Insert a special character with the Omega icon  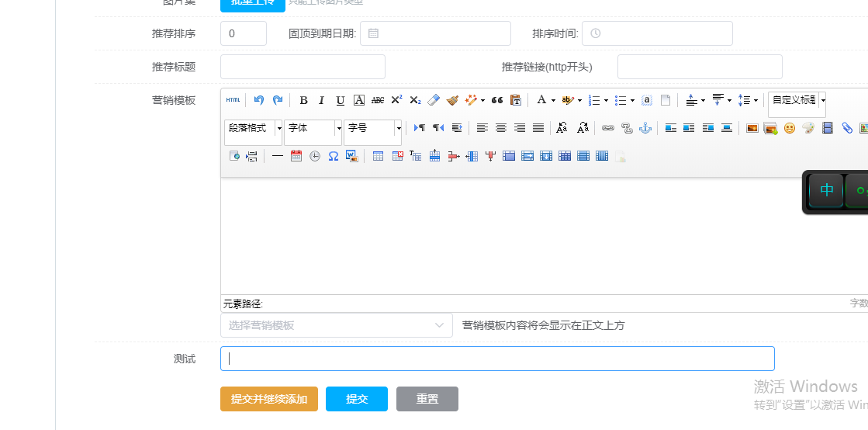(333, 156)
